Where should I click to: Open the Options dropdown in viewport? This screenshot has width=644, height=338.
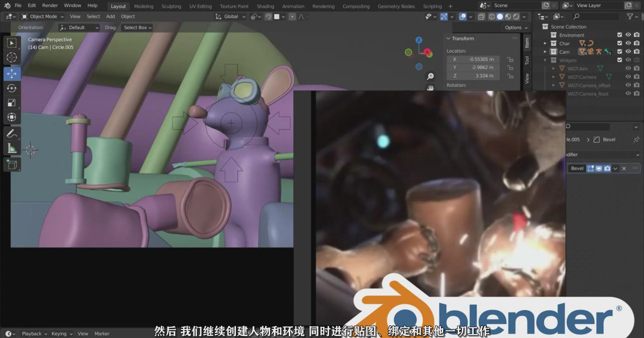click(x=516, y=28)
